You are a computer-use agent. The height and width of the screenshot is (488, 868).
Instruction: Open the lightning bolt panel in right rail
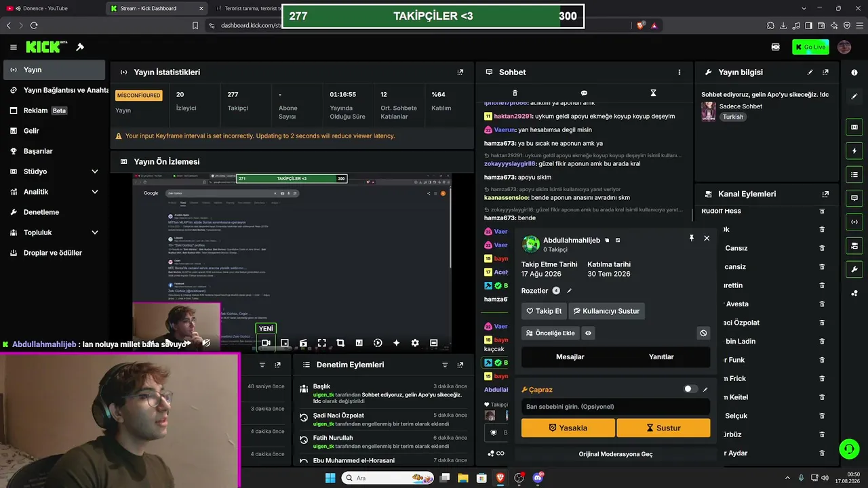point(854,150)
